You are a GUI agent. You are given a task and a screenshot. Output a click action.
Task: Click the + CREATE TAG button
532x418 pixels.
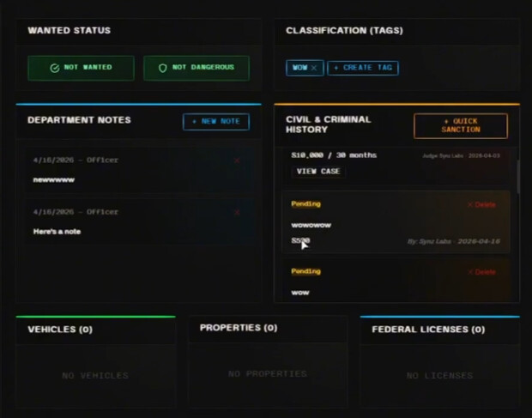pos(363,68)
